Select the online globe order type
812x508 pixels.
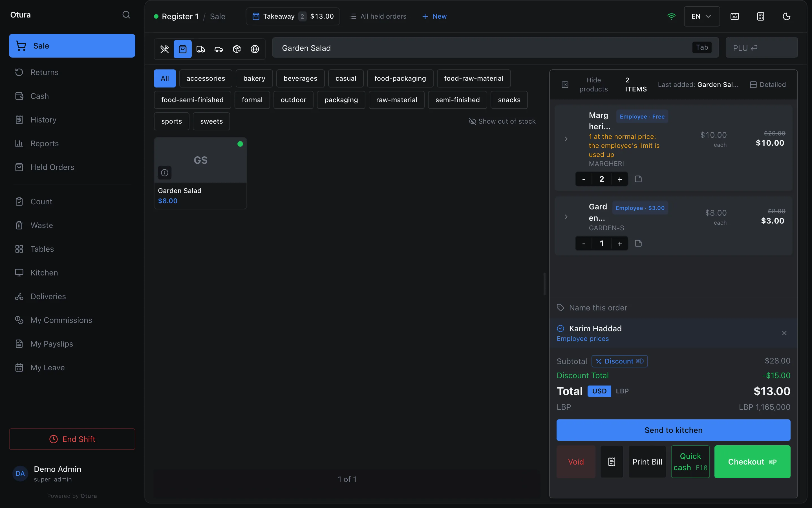click(255, 49)
